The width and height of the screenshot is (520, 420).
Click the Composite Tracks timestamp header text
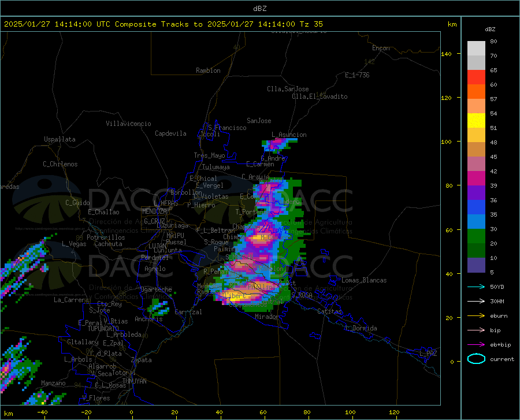[163, 24]
